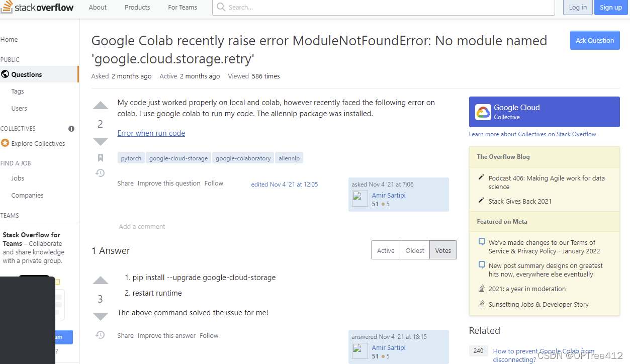Screen dimensions: 630x364
Task: Upvote the question
Action: (100, 105)
